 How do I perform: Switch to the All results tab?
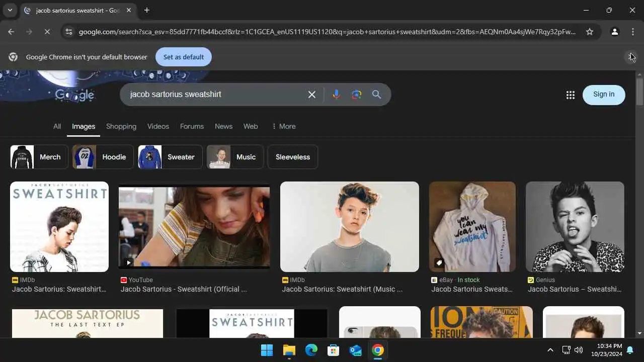pyautogui.click(x=57, y=126)
